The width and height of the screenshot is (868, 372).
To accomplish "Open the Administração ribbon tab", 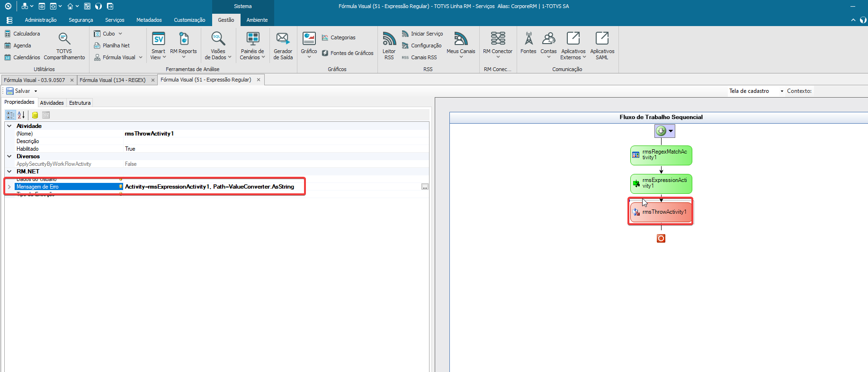I will 41,20.
